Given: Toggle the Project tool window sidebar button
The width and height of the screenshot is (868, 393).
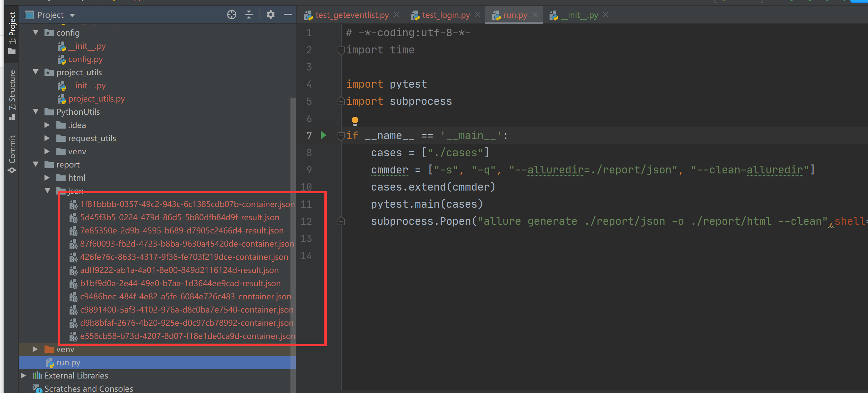Looking at the screenshot, I should 12,32.
